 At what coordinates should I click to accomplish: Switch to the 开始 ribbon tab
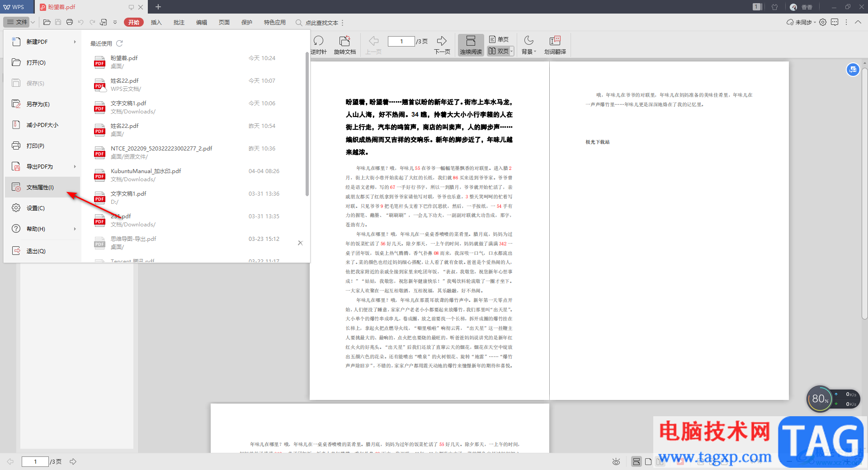click(134, 22)
